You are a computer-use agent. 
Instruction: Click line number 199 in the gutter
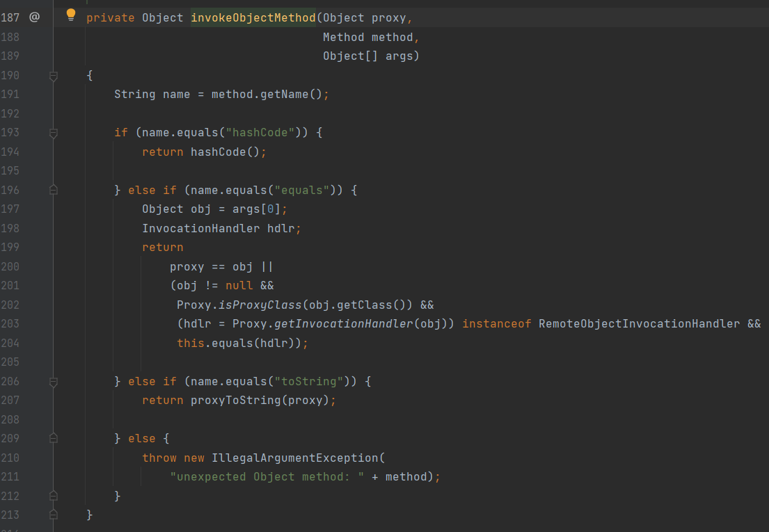tap(10, 248)
